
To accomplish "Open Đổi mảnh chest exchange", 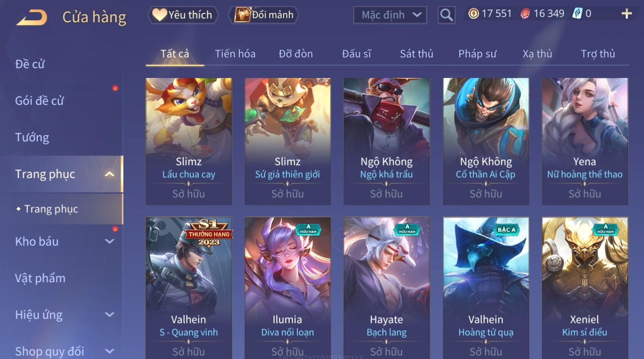I will (x=264, y=15).
